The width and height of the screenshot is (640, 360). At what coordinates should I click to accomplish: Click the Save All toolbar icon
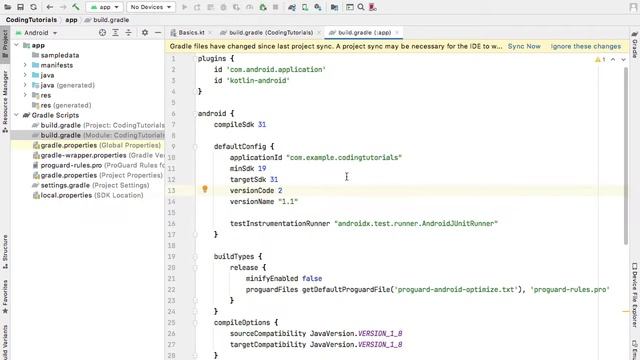[x=20, y=7]
